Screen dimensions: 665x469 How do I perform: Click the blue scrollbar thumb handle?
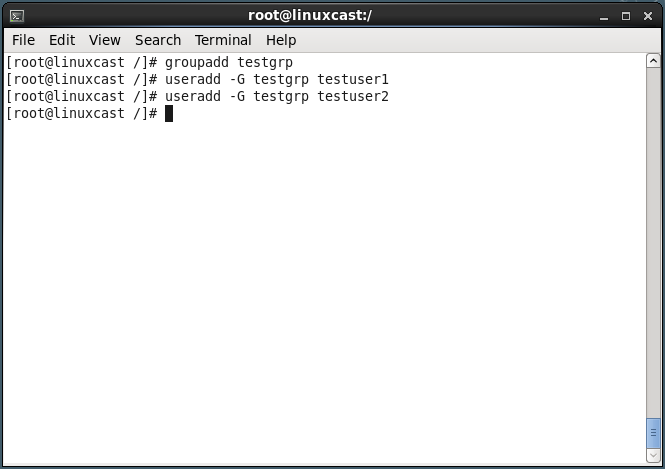(653, 433)
